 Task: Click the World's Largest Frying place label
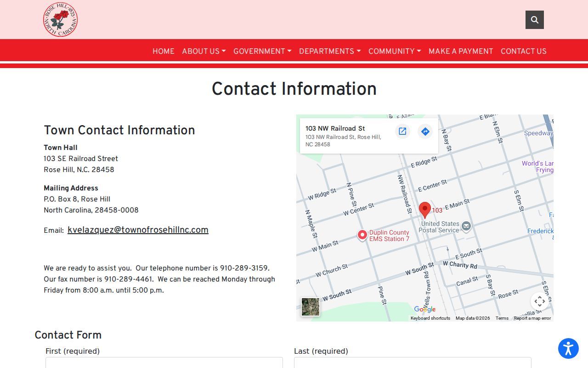538,167
